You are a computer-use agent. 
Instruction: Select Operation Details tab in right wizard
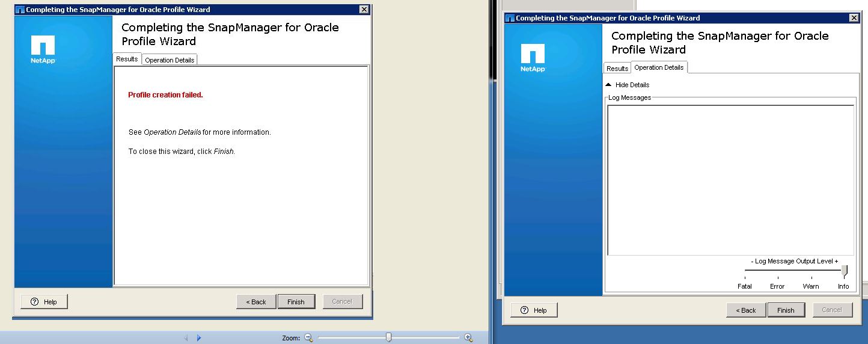coord(659,67)
